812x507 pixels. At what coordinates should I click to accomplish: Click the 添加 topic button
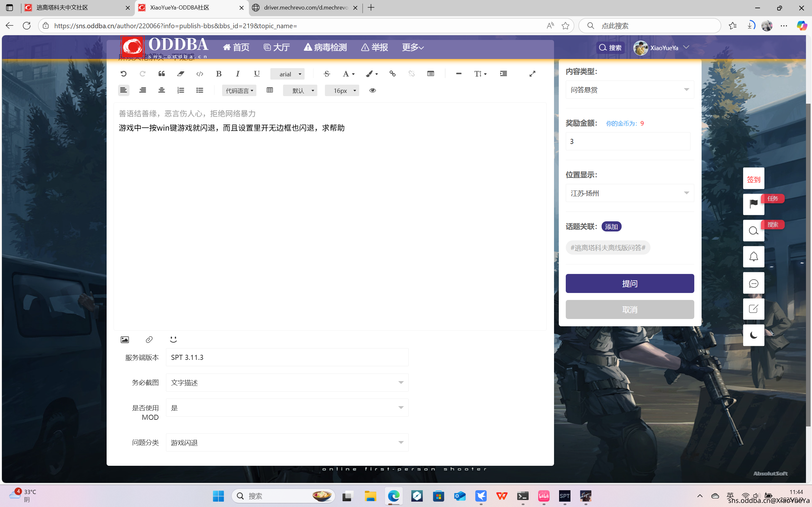[611, 227]
